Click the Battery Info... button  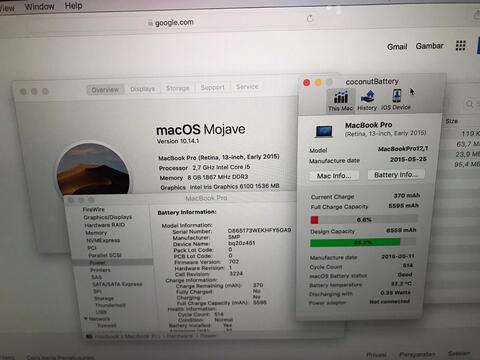(x=396, y=175)
